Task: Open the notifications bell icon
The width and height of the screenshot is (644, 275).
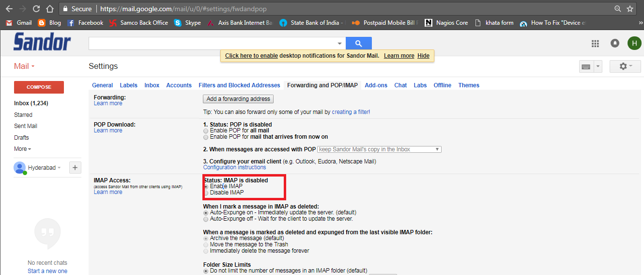Action: click(614, 44)
